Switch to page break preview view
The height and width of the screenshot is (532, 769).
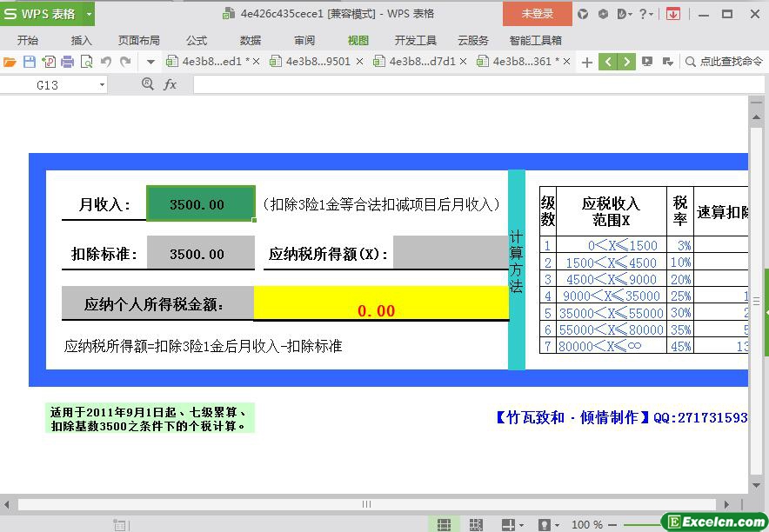[476, 524]
